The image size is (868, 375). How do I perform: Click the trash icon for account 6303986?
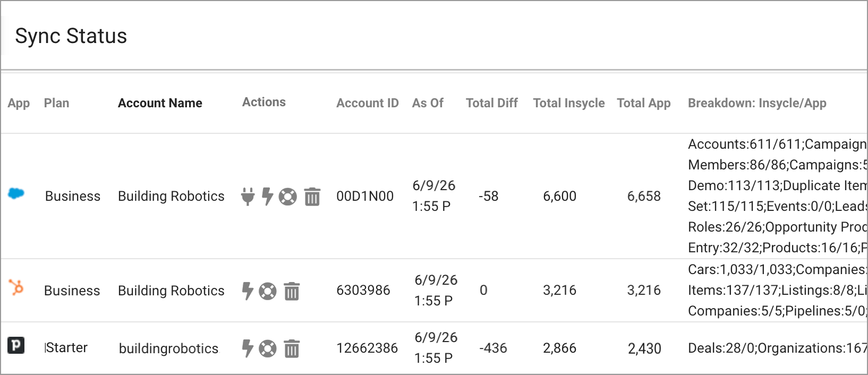click(x=292, y=291)
